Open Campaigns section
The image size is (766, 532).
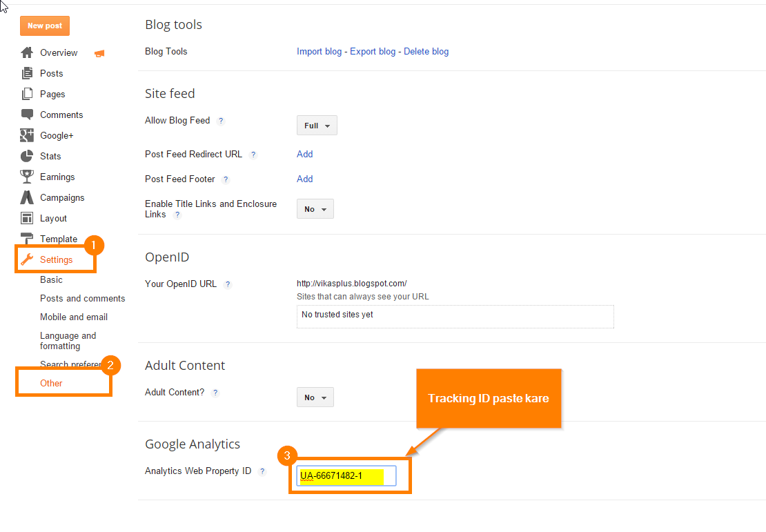click(x=62, y=198)
